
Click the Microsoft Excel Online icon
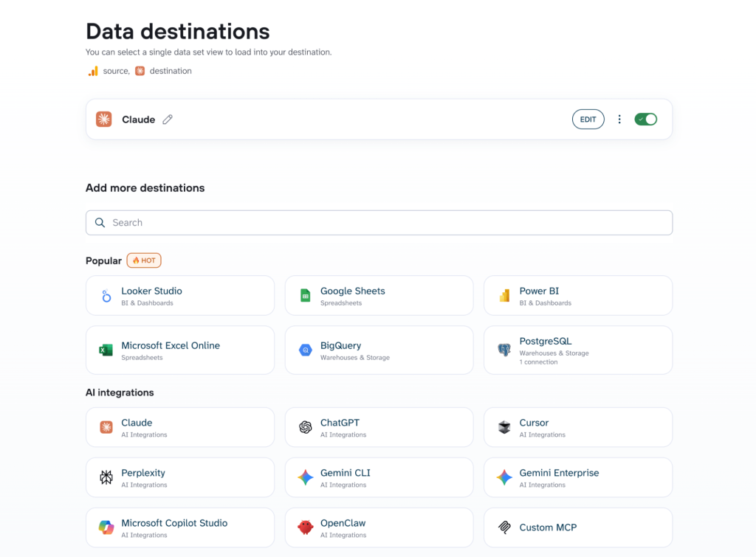coord(106,350)
